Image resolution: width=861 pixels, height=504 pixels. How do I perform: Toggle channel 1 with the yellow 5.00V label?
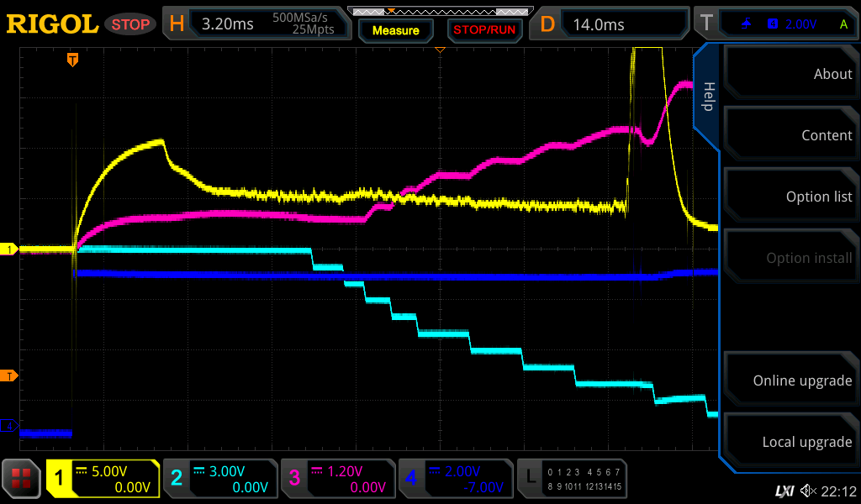coord(103,479)
